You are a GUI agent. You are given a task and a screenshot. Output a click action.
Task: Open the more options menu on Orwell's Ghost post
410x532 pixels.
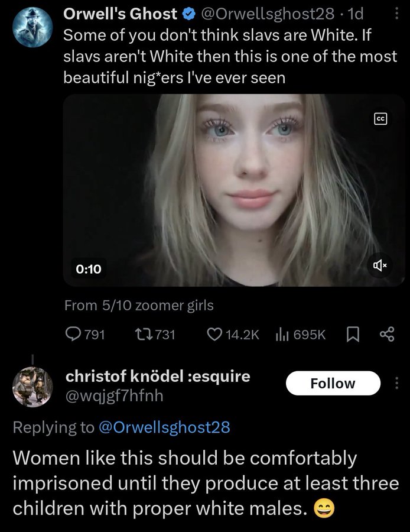click(x=396, y=13)
